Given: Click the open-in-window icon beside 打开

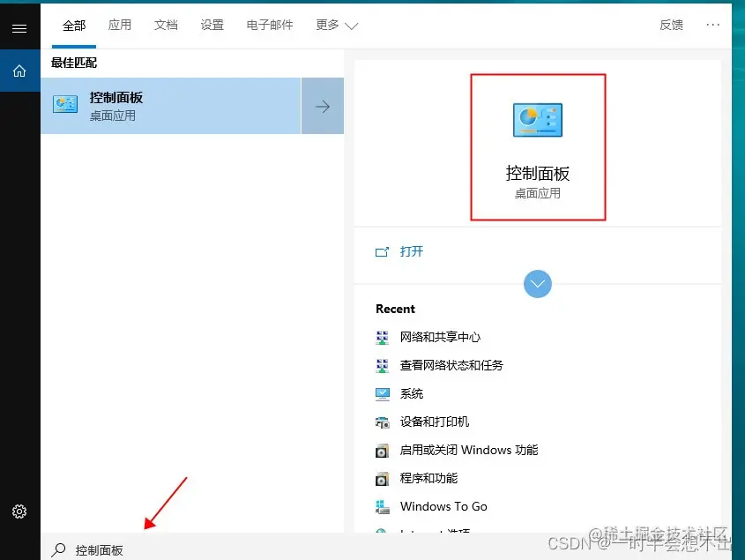Looking at the screenshot, I should [x=382, y=251].
